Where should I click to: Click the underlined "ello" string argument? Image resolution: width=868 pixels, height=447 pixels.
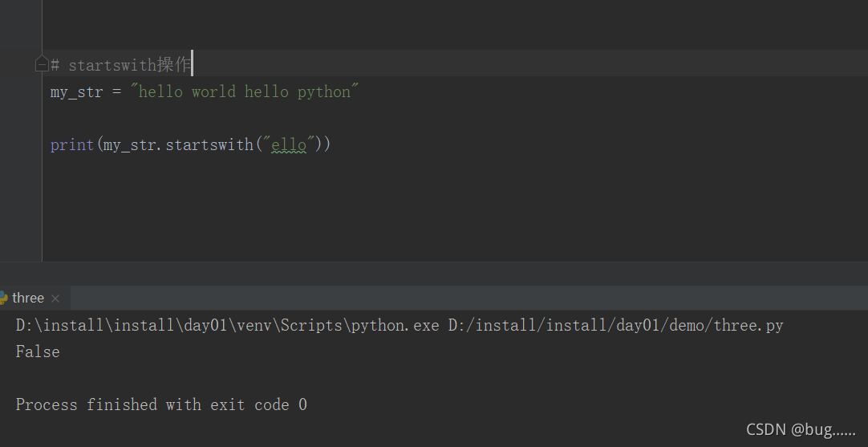[289, 144]
